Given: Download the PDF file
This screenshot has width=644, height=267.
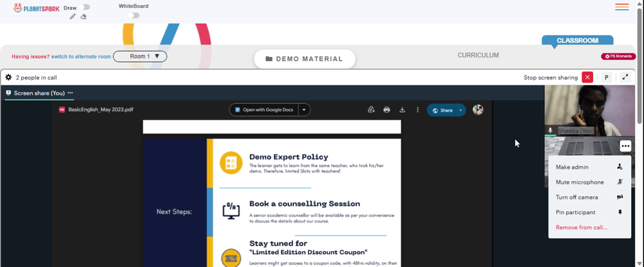Looking at the screenshot, I should tap(402, 110).
